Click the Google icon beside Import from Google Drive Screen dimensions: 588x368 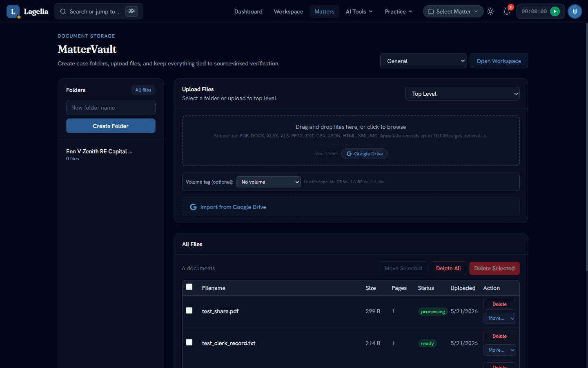[x=193, y=207]
